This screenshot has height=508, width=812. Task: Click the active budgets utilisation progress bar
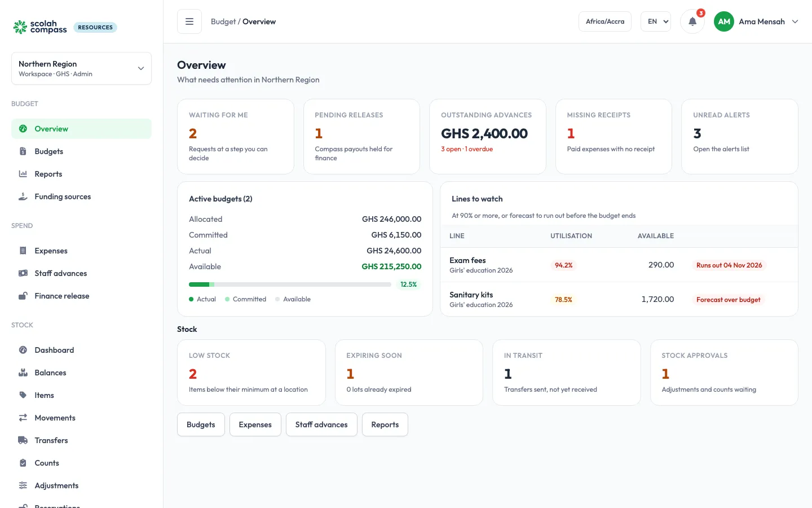(x=290, y=284)
